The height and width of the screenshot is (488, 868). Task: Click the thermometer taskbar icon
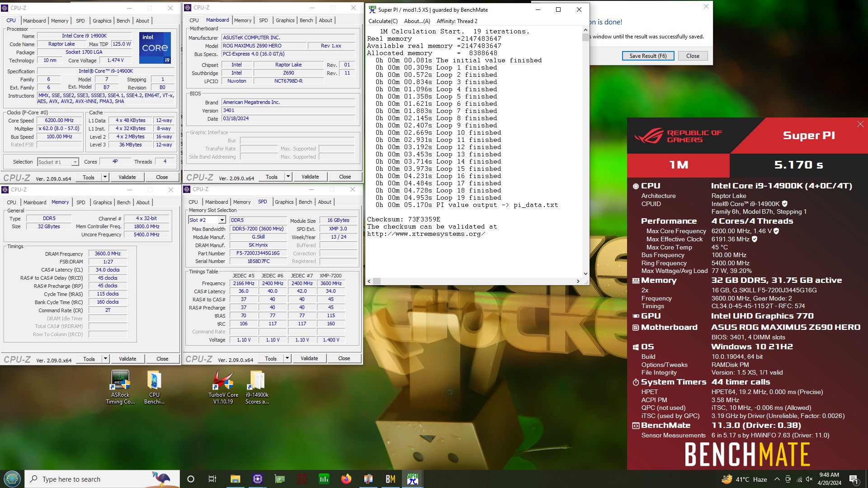point(368,479)
